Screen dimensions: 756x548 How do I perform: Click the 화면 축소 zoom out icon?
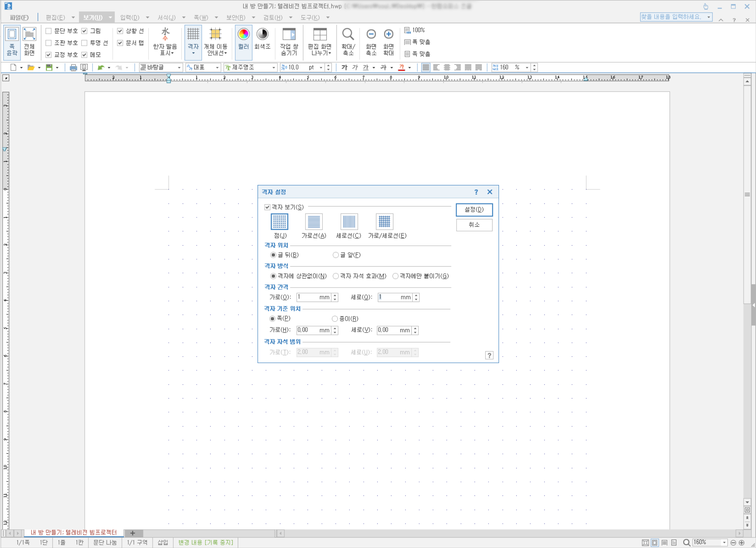click(x=371, y=34)
